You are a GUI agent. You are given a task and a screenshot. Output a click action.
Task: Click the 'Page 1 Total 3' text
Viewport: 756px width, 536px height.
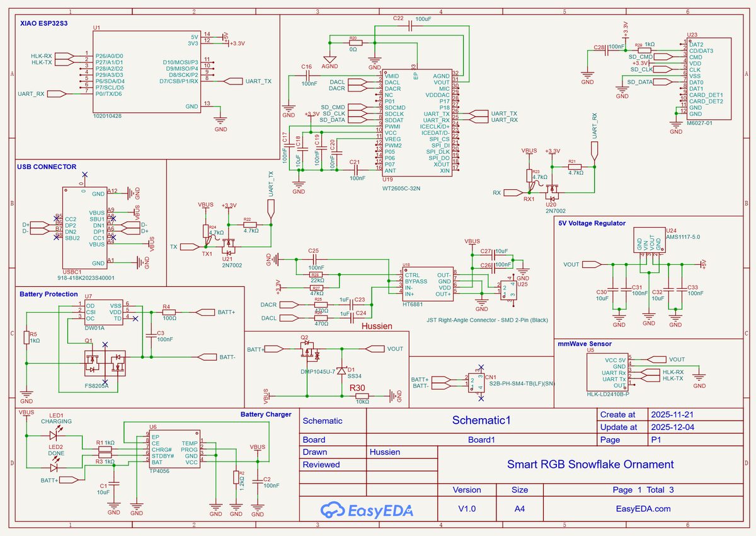point(643,490)
